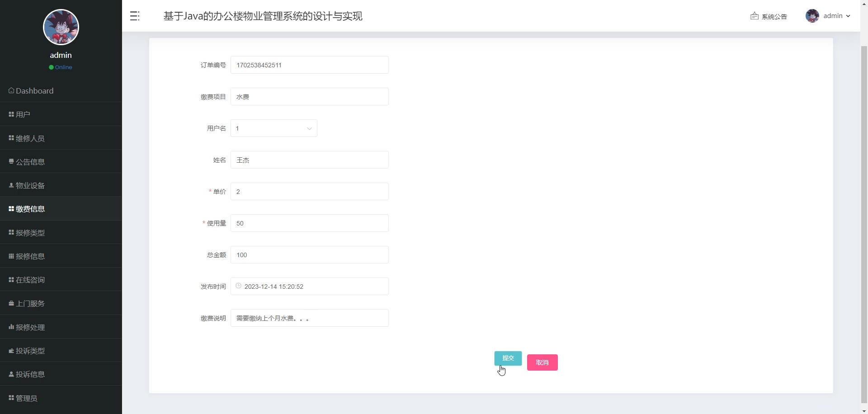Click the 系统公告 announcement icon

[755, 16]
